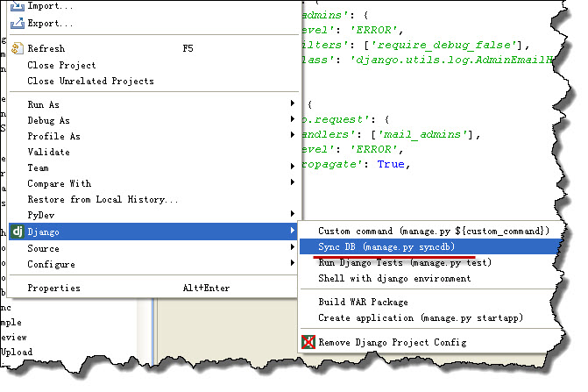The height and width of the screenshot is (392, 588).
Task: Choose Import... from the menu
Action: [x=153, y=6]
